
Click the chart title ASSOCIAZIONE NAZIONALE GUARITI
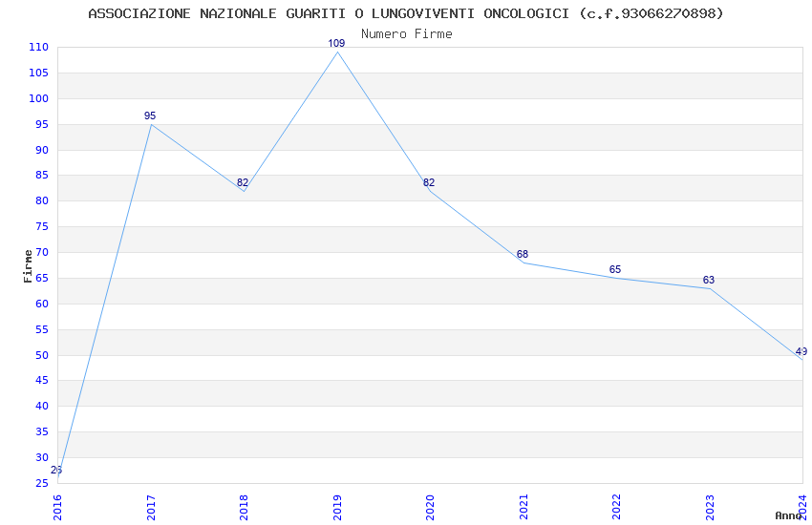[405, 13]
